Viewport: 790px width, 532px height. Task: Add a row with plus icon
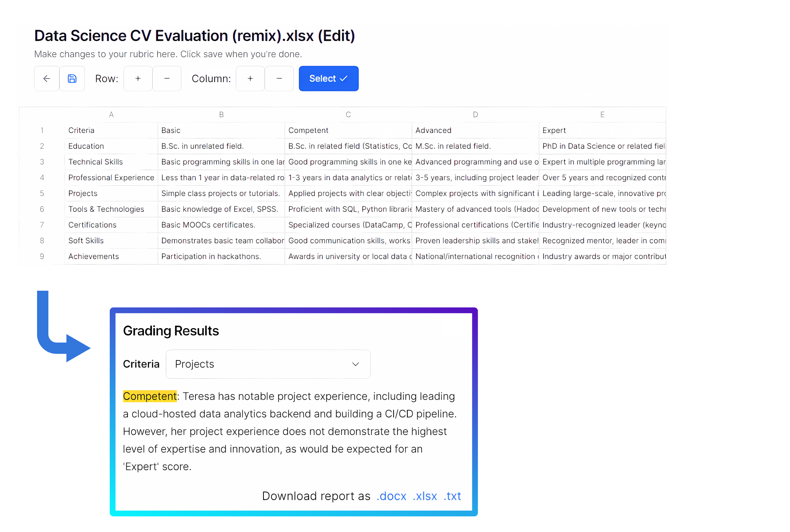(x=138, y=78)
